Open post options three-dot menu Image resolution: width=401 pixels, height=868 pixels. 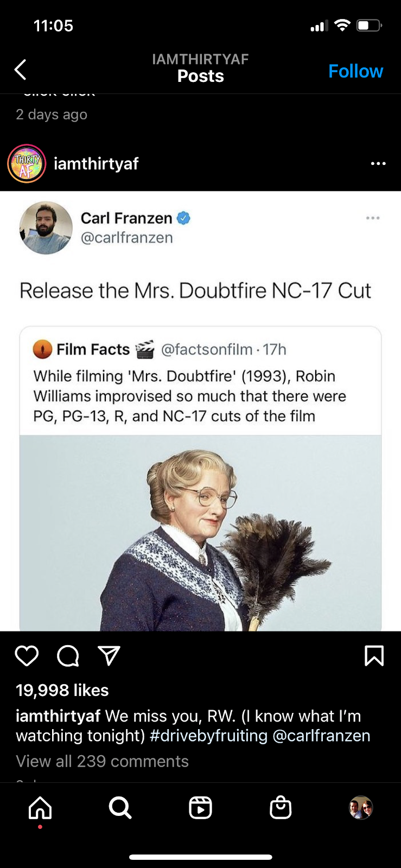(378, 163)
